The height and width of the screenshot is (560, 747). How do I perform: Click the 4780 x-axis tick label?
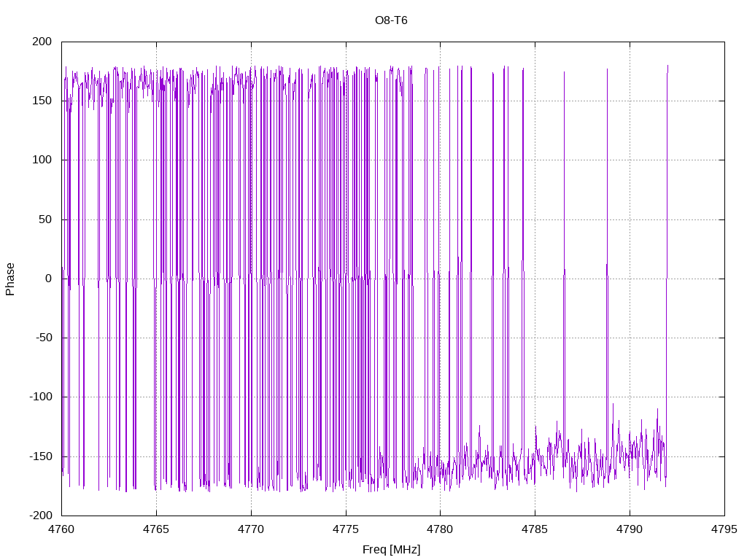click(x=440, y=529)
